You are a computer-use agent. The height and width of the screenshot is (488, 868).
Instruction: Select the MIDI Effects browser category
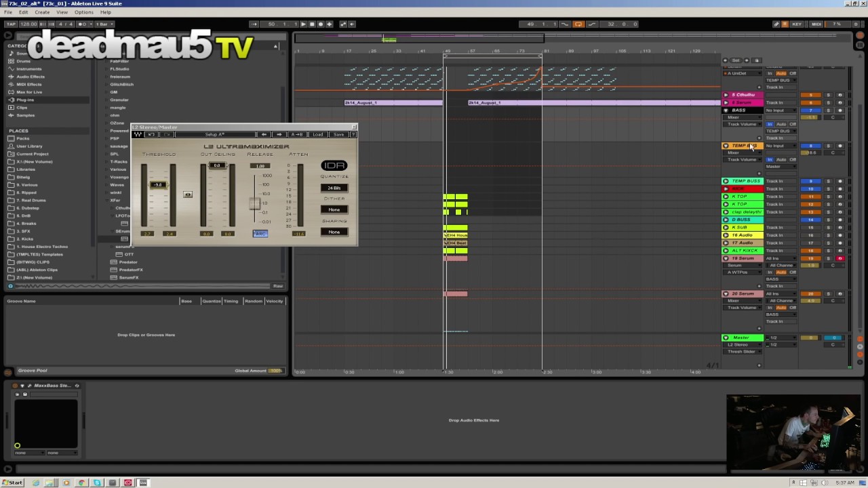point(28,84)
